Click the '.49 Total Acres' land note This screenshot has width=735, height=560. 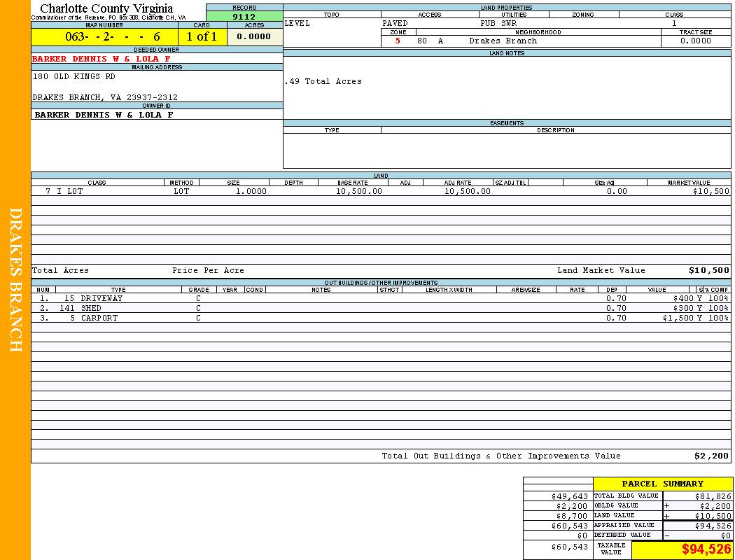coord(323,81)
